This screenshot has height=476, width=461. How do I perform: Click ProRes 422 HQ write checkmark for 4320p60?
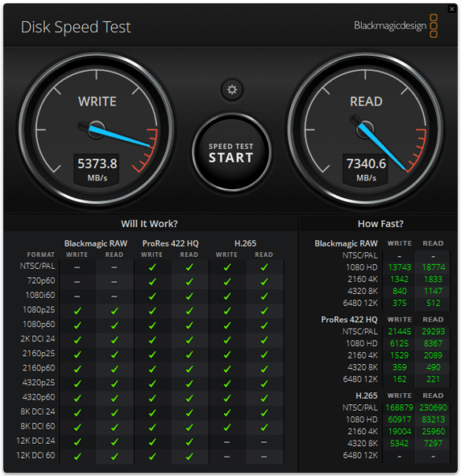click(x=152, y=398)
